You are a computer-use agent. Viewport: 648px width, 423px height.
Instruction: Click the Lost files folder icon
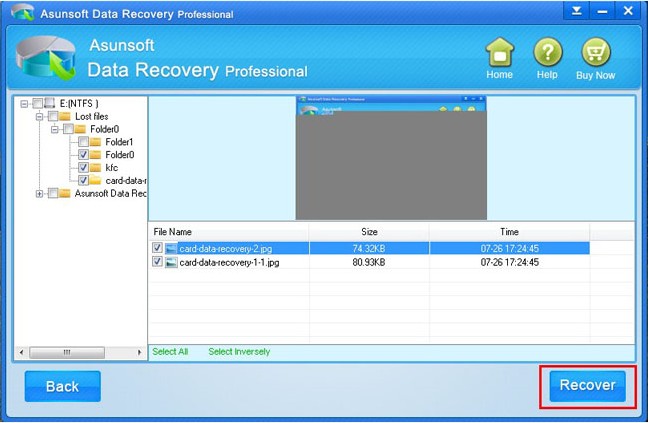65,116
